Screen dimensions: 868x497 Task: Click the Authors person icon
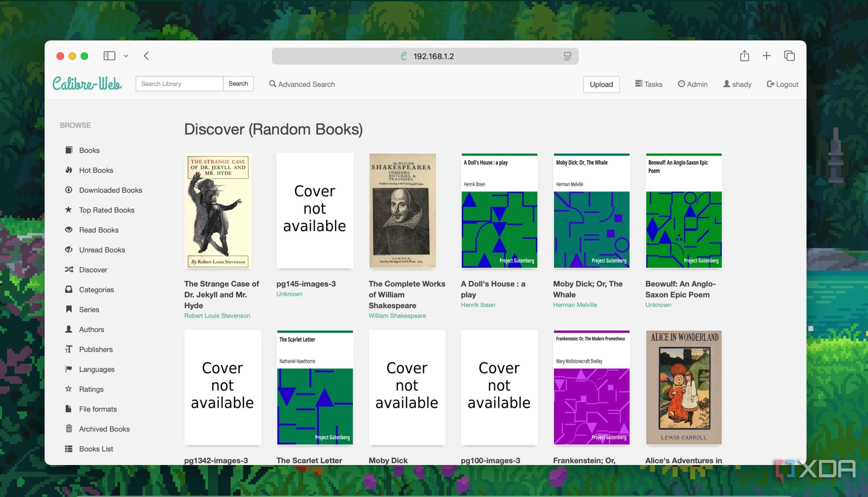(x=69, y=329)
